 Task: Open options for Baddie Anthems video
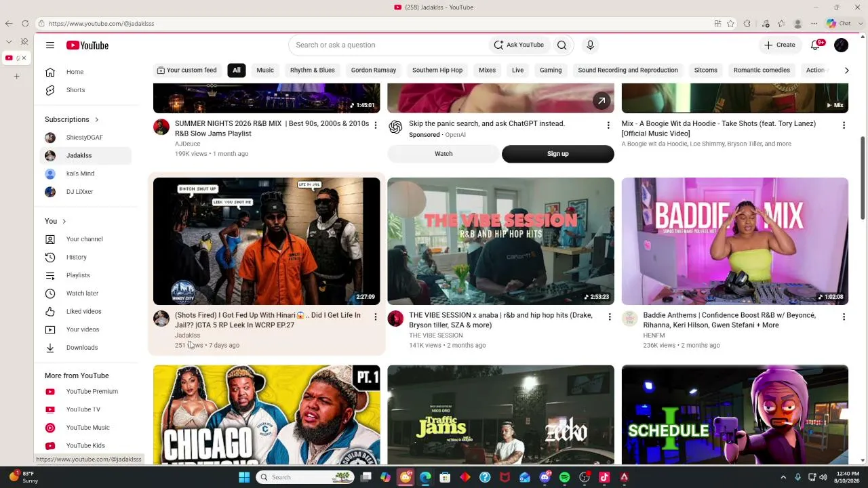pyautogui.click(x=844, y=317)
